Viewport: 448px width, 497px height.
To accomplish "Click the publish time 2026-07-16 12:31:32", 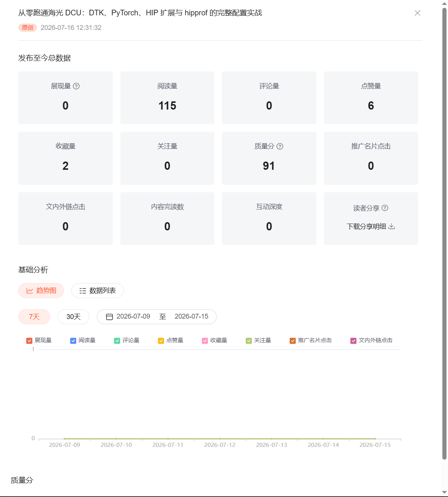I will coord(71,28).
